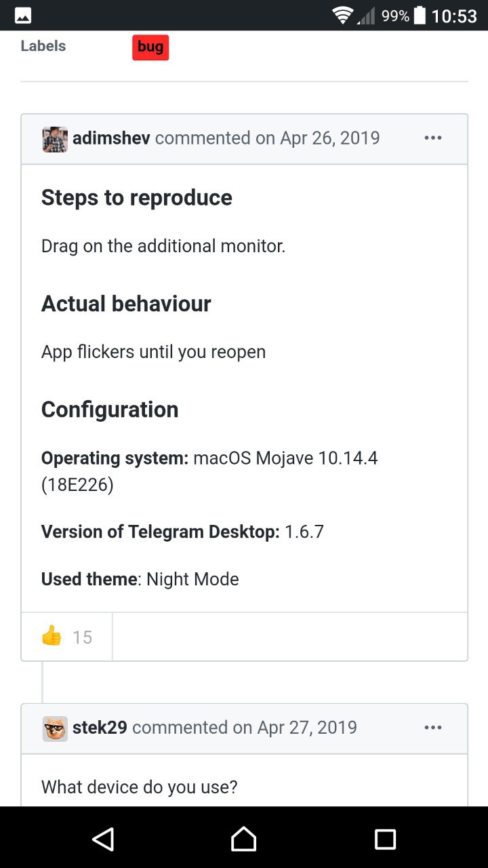Tap the Android back navigation button
The width and height of the screenshot is (488, 868).
[x=103, y=840]
